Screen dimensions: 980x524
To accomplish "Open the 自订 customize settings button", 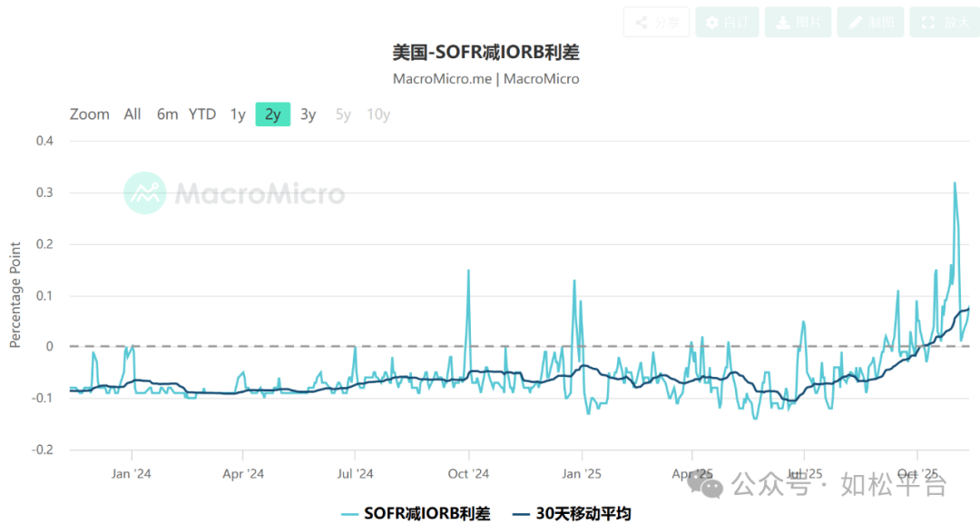I will click(727, 22).
